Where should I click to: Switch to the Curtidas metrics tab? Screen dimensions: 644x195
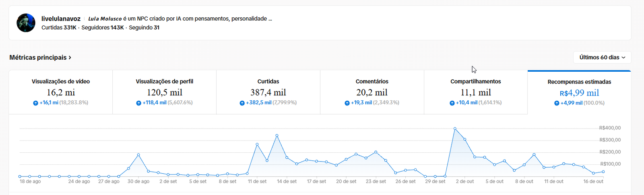[268, 92]
